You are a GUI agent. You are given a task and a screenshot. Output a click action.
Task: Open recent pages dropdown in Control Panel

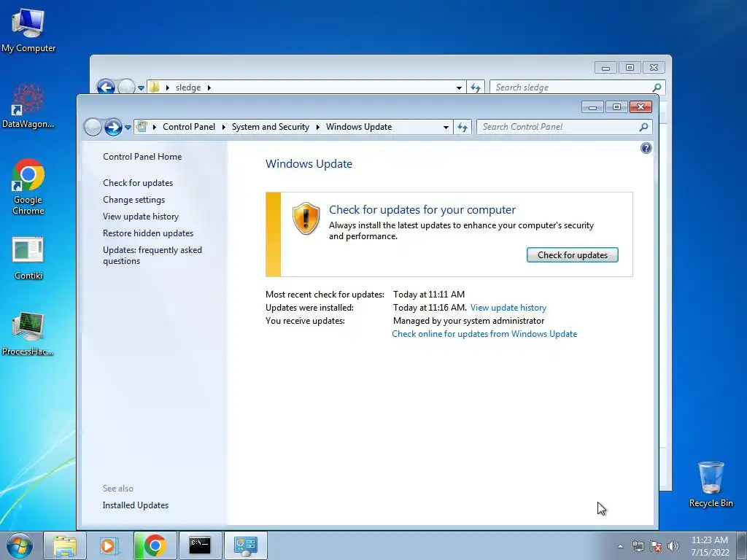(128, 128)
